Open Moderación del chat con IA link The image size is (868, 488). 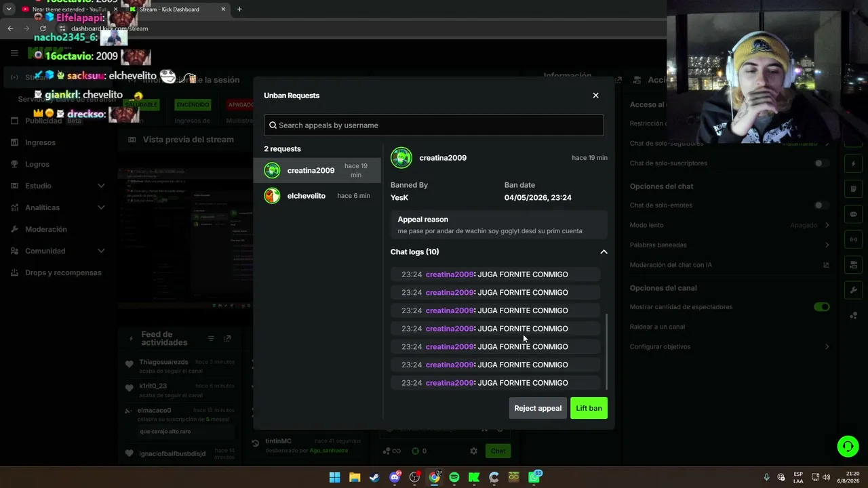tap(730, 265)
